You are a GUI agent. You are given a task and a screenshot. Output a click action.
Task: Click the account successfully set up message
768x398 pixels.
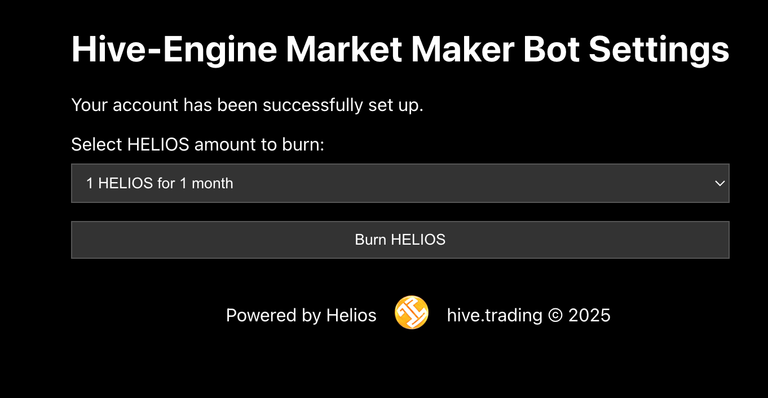[247, 105]
